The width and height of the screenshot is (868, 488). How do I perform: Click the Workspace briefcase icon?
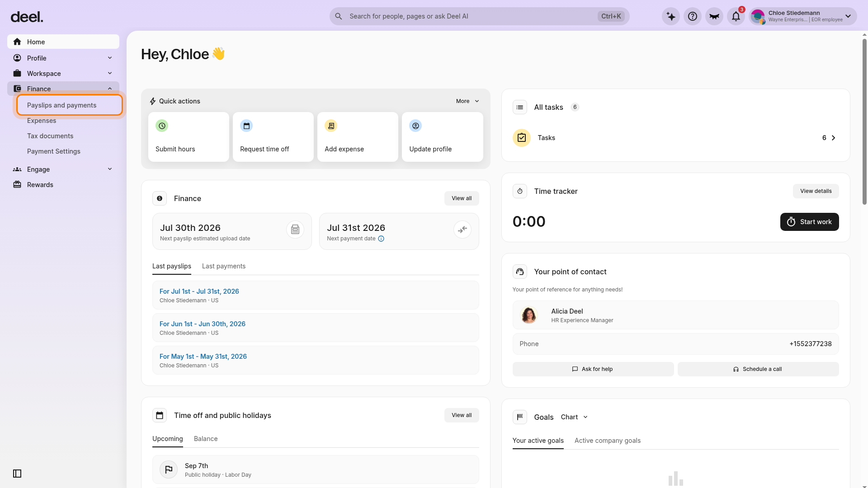pos(17,73)
